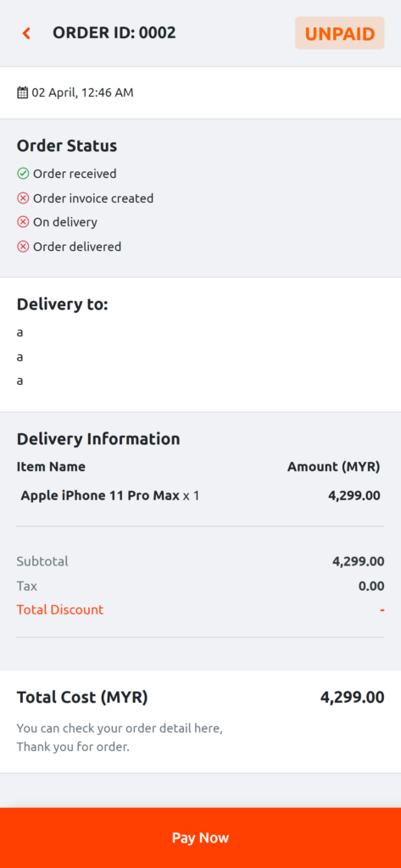Click the 02 April, 12:46 AM date text

click(x=82, y=92)
